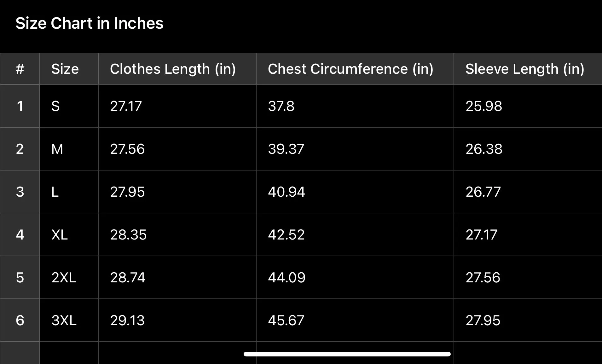Tap row number 6 cell
This screenshot has height=364, width=602.
(x=20, y=320)
